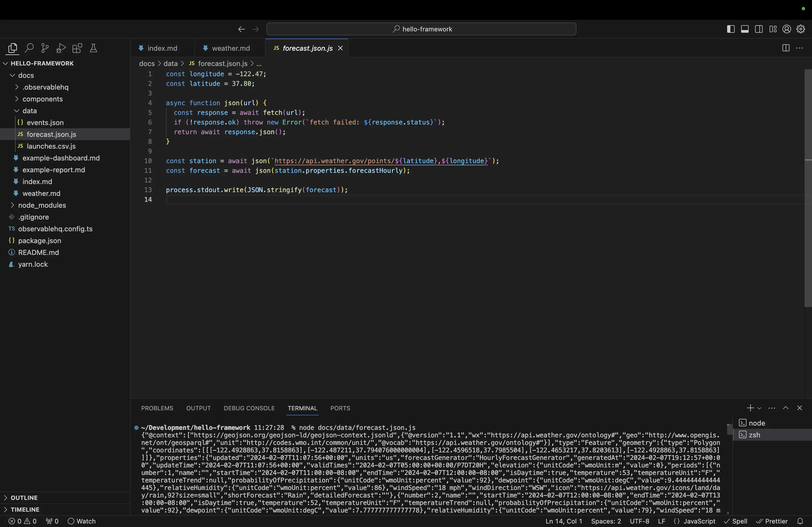Click the Watch button in status bar

(x=82, y=521)
